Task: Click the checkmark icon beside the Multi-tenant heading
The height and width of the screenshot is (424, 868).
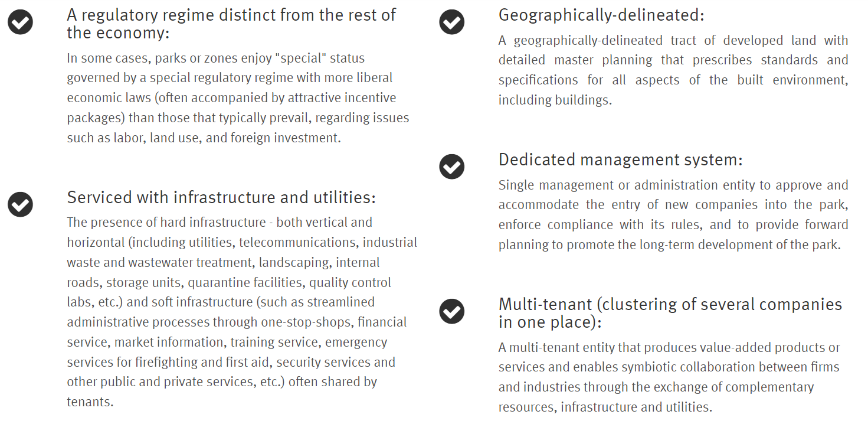Action: pos(452,311)
